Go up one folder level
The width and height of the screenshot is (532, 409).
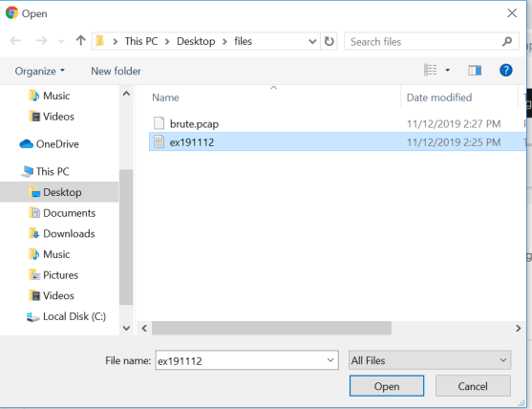(x=81, y=41)
